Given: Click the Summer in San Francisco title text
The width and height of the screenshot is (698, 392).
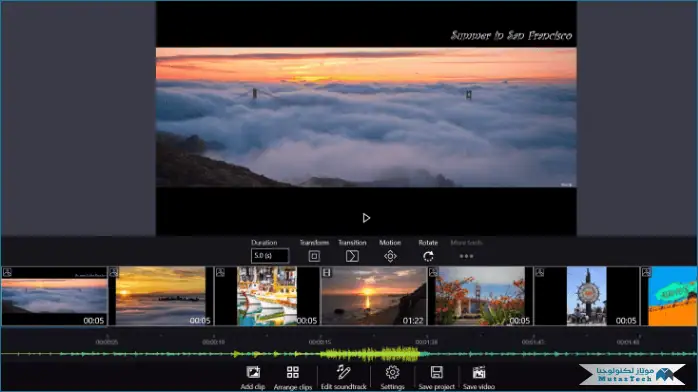Looking at the screenshot, I should [x=511, y=36].
